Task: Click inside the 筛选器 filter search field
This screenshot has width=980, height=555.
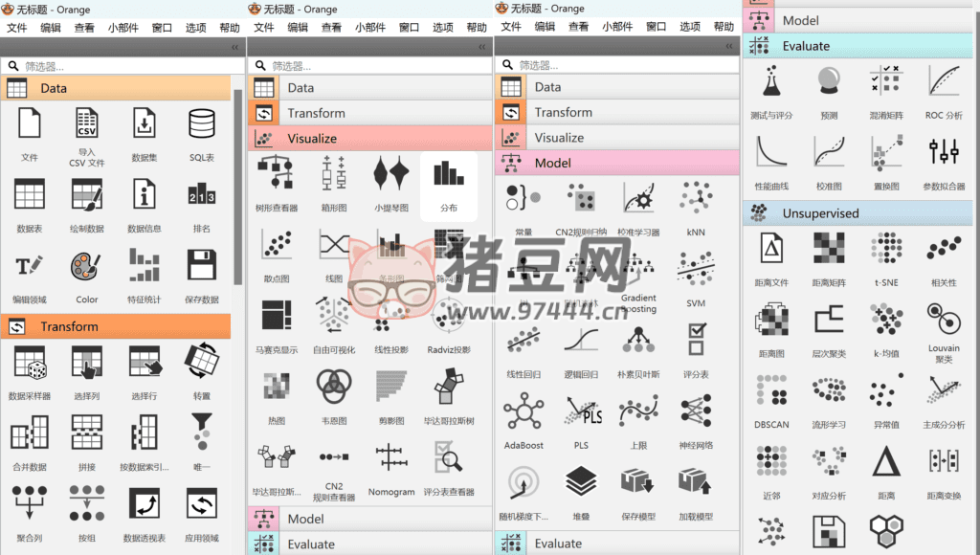Action: (115, 67)
